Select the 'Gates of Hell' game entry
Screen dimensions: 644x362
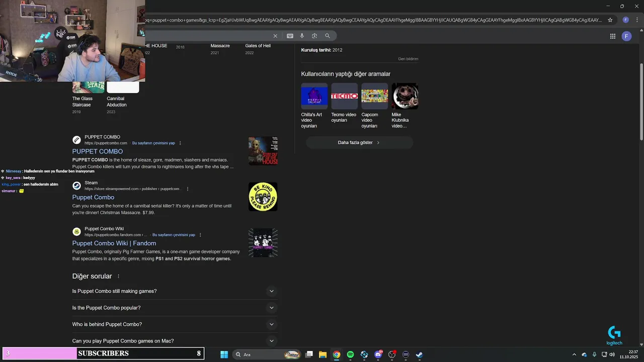coord(258,49)
